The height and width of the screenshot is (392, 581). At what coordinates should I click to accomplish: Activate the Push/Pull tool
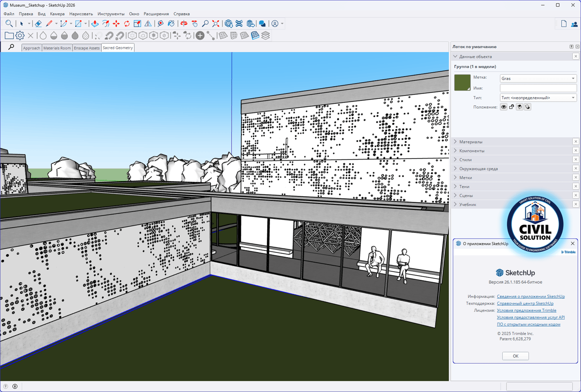click(x=95, y=24)
